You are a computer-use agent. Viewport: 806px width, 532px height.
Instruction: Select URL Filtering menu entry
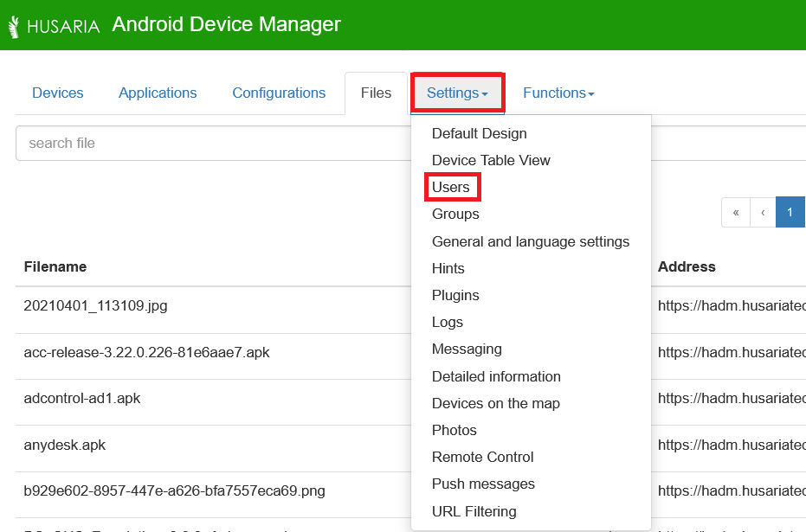pyautogui.click(x=474, y=511)
